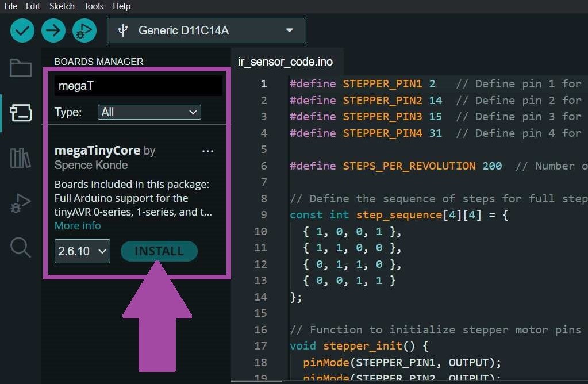Follow the More info link

click(x=78, y=226)
